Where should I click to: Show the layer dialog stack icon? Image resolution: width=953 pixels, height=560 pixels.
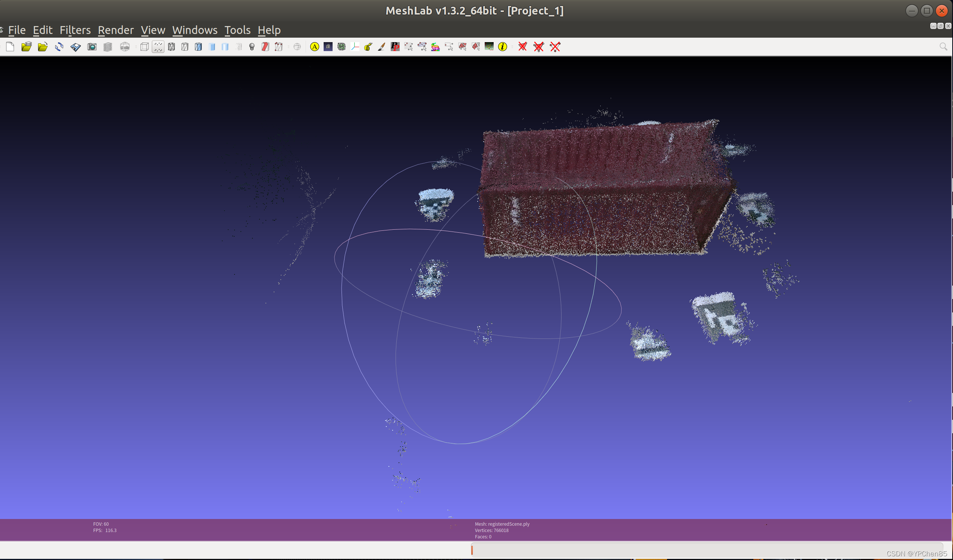[108, 47]
